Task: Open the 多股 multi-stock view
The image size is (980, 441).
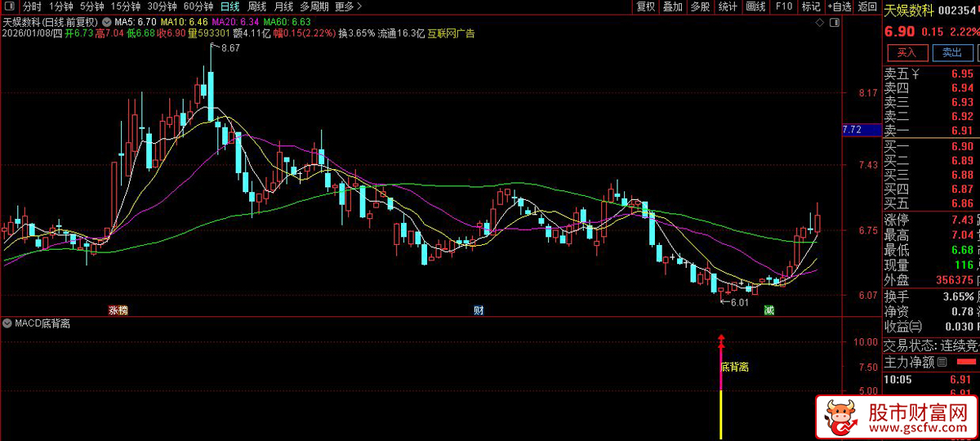Action: coord(700,7)
